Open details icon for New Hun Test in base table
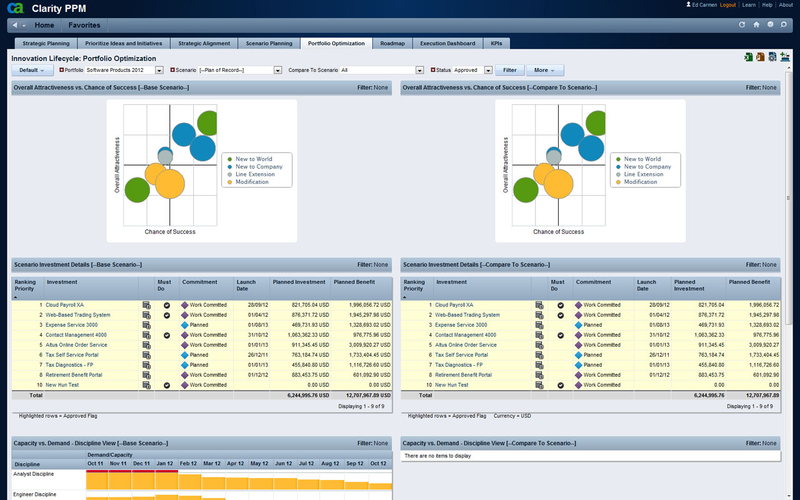Viewport: 800px width, 500px height. click(146, 385)
